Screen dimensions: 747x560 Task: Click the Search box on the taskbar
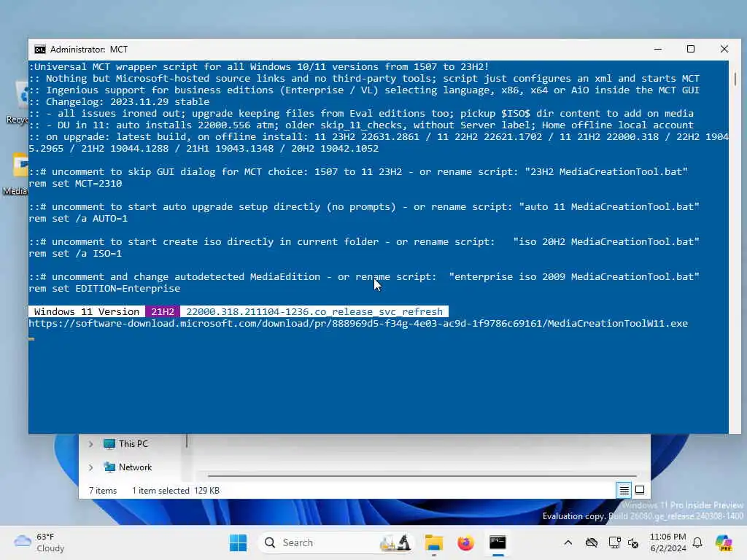[336, 542]
